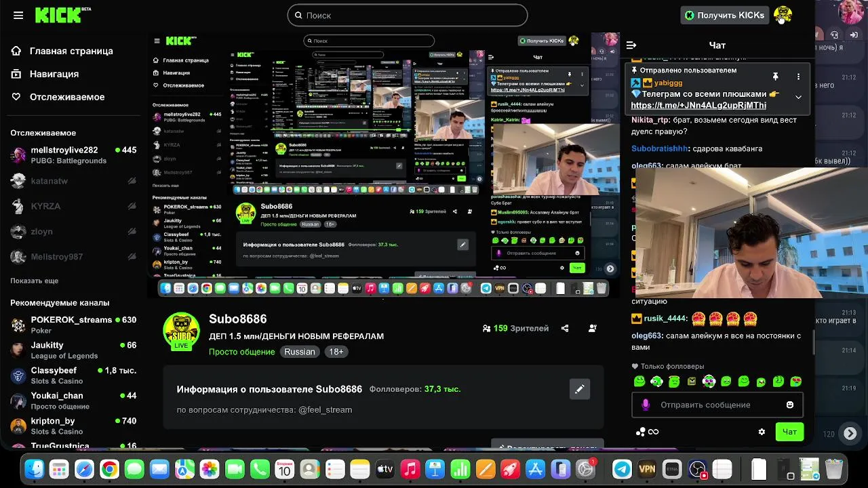Open the emoji picker smiley in message box
The image size is (868, 488).
(x=790, y=405)
